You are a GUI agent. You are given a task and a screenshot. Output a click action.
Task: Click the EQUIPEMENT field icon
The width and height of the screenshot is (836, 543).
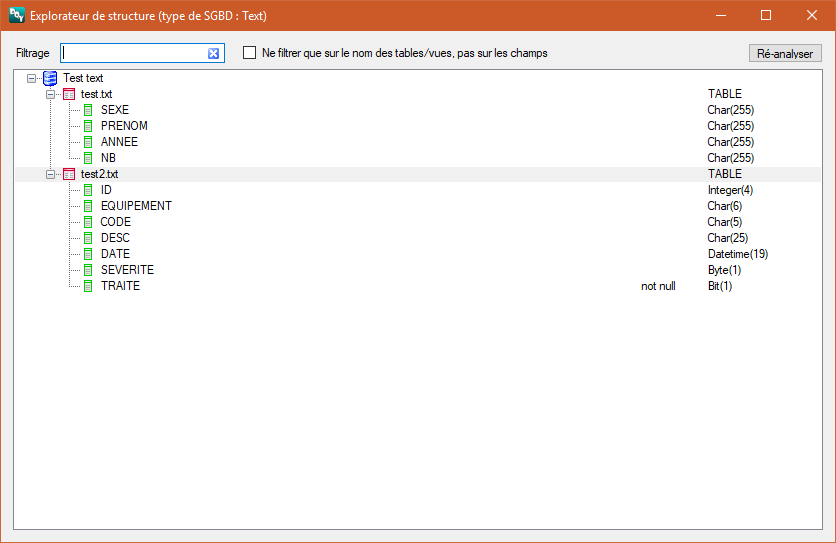pyautogui.click(x=89, y=206)
